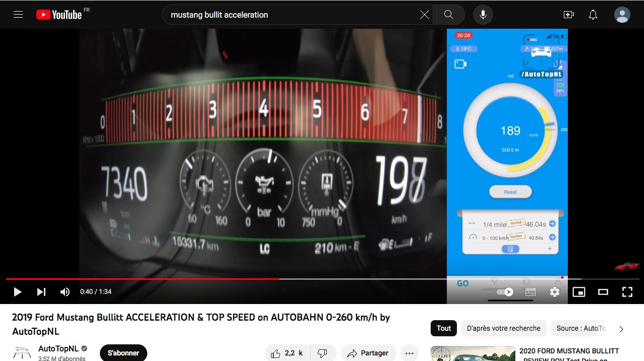The width and height of the screenshot is (644, 361).
Task: Mute the video volume
Action: coord(65,292)
